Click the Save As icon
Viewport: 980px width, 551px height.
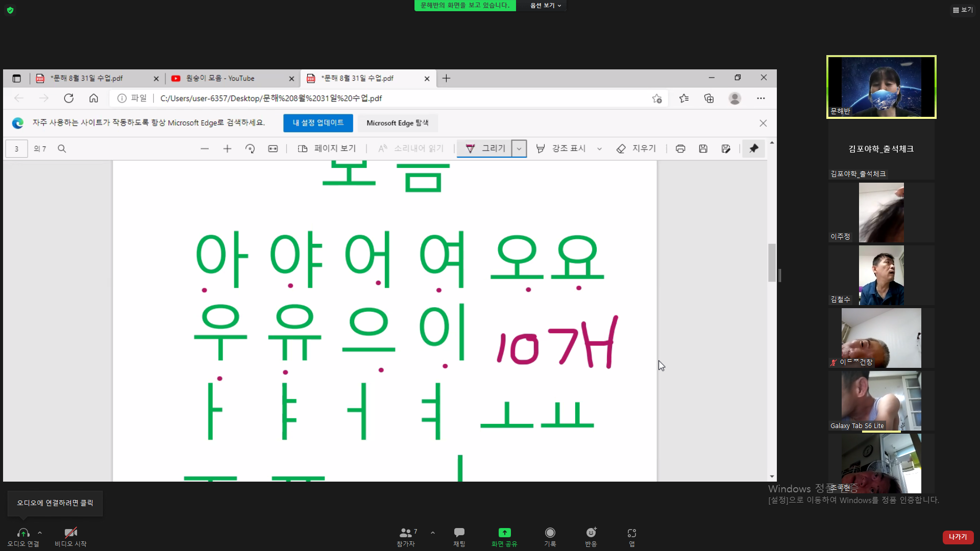726,148
